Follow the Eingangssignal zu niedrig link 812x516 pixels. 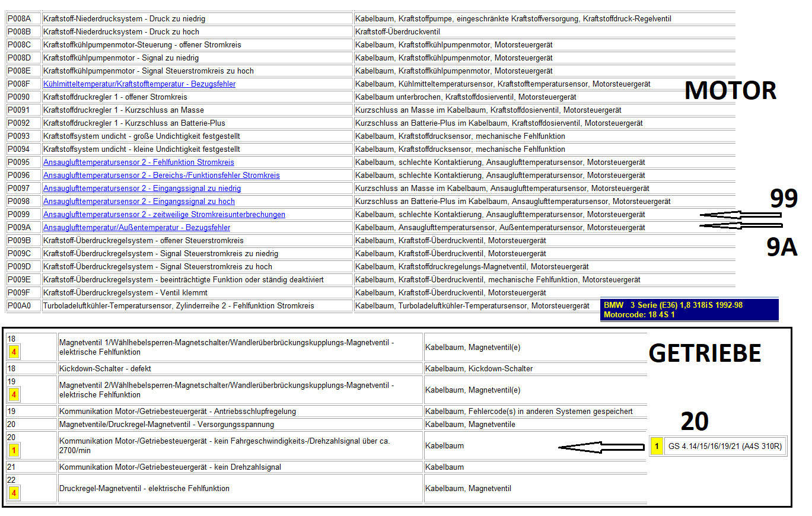[x=142, y=189]
